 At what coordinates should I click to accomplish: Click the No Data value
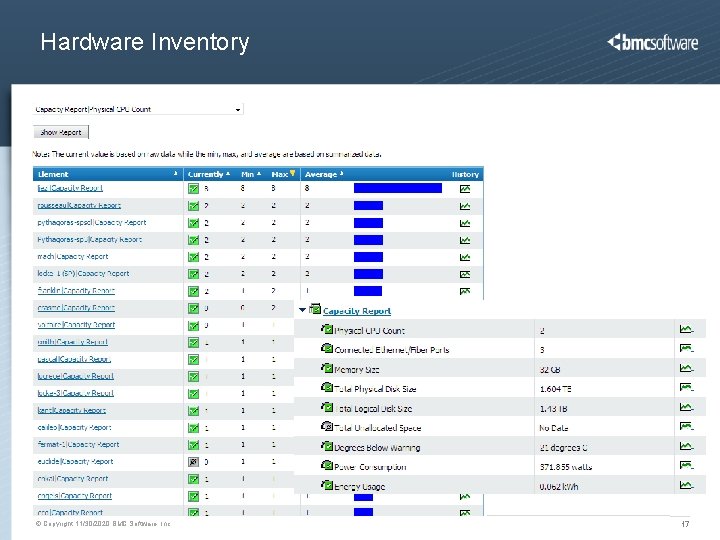click(x=553, y=428)
